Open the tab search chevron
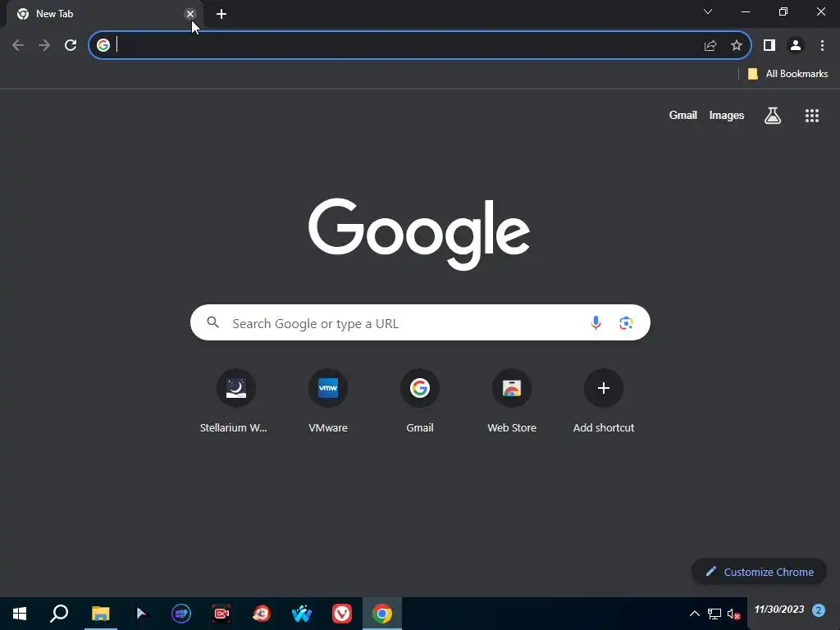The image size is (840, 630). (708, 11)
